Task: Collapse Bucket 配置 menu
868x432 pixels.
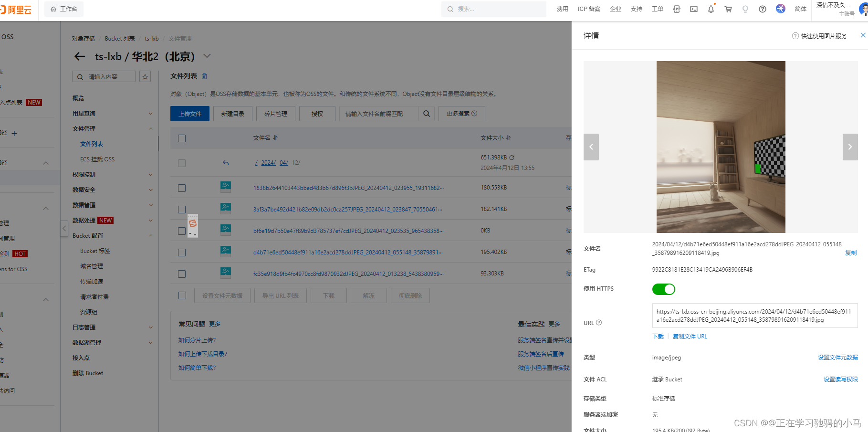Action: point(151,236)
